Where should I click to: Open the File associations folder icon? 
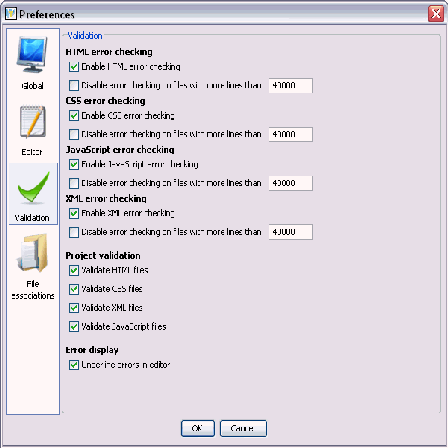(32, 253)
